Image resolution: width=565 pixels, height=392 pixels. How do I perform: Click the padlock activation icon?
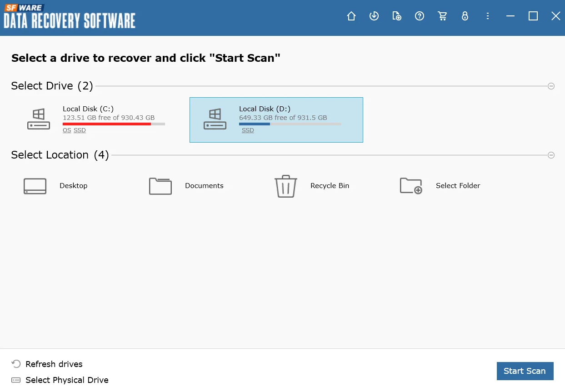pos(465,16)
